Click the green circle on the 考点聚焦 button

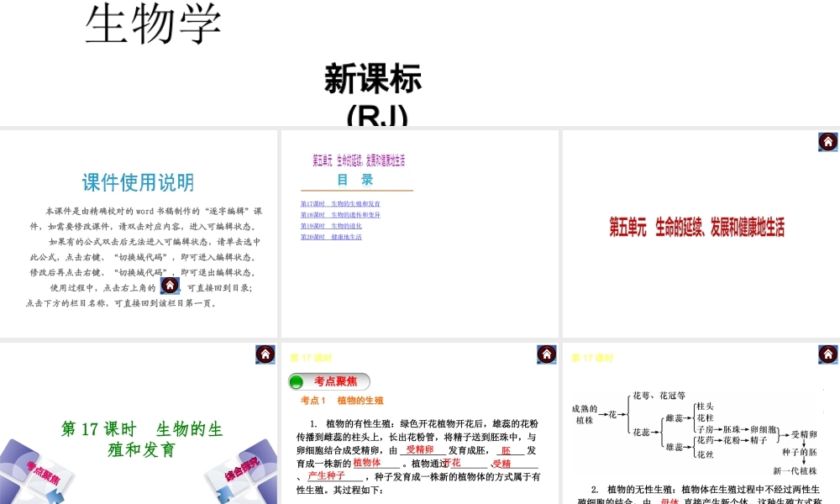coord(296,382)
